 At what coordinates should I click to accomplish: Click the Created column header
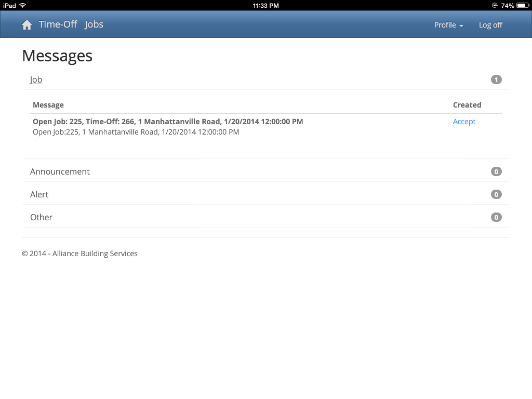point(467,105)
